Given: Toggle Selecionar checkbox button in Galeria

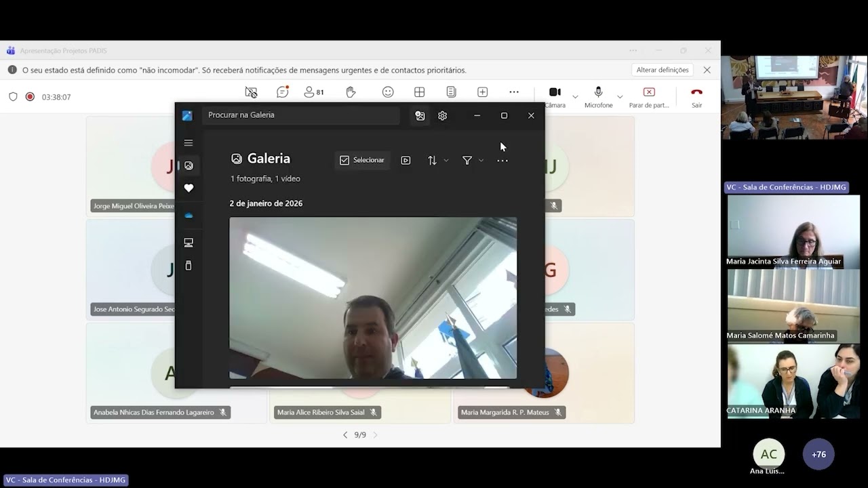Looking at the screenshot, I should click(362, 161).
